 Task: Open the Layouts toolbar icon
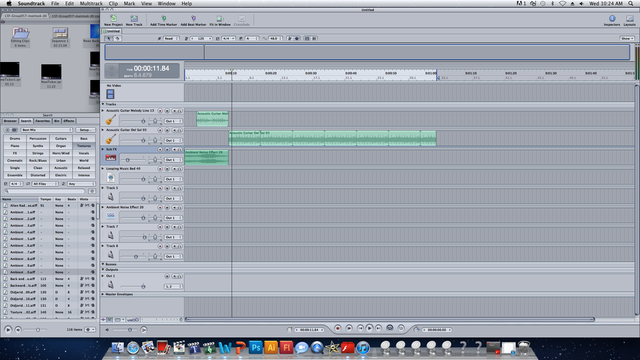click(630, 18)
